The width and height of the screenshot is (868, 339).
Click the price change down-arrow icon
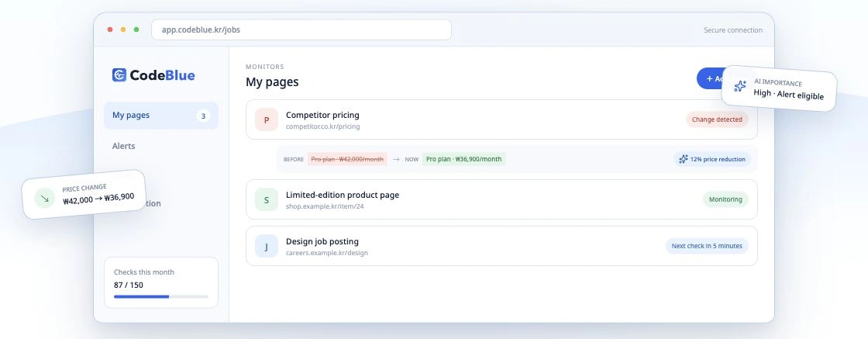(x=45, y=198)
